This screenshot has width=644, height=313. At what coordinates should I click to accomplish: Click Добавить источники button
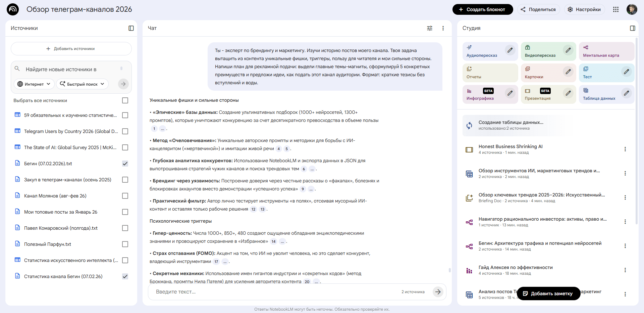click(71, 49)
